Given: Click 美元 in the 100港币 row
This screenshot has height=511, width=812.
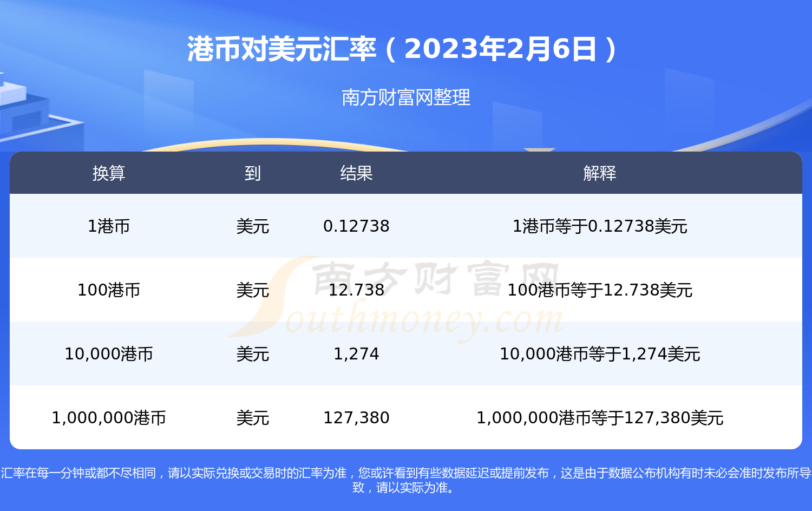Looking at the screenshot, I should click(252, 290).
